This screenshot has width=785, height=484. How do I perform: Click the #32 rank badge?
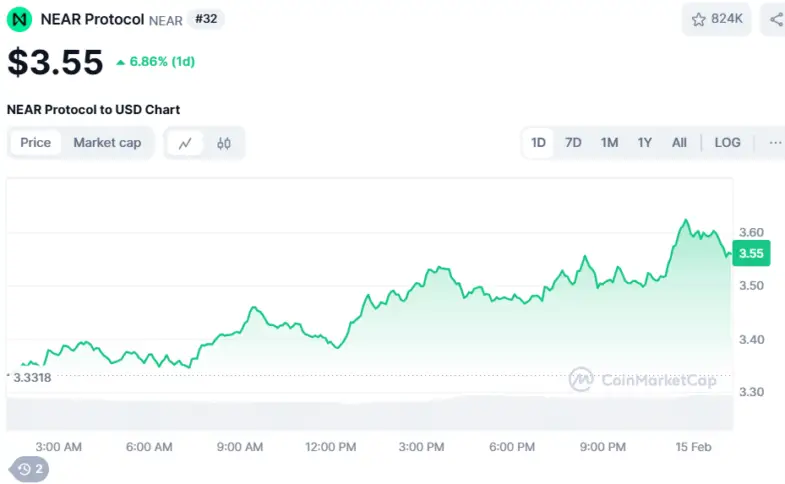coord(206,19)
